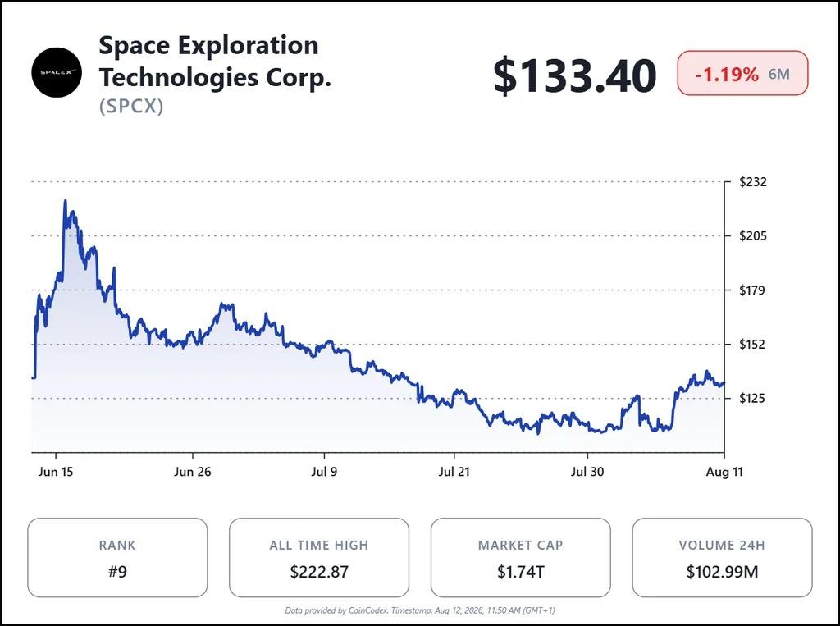Click the Jul 9 date axis label
Viewport: 840px width, 626px height.
[324, 472]
